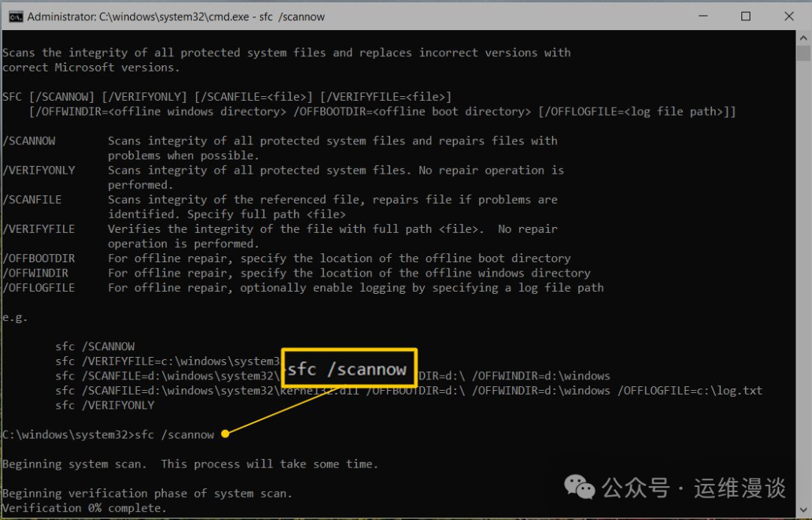
Task: Click 'Verification 0% complete.' line
Action: tap(85, 508)
